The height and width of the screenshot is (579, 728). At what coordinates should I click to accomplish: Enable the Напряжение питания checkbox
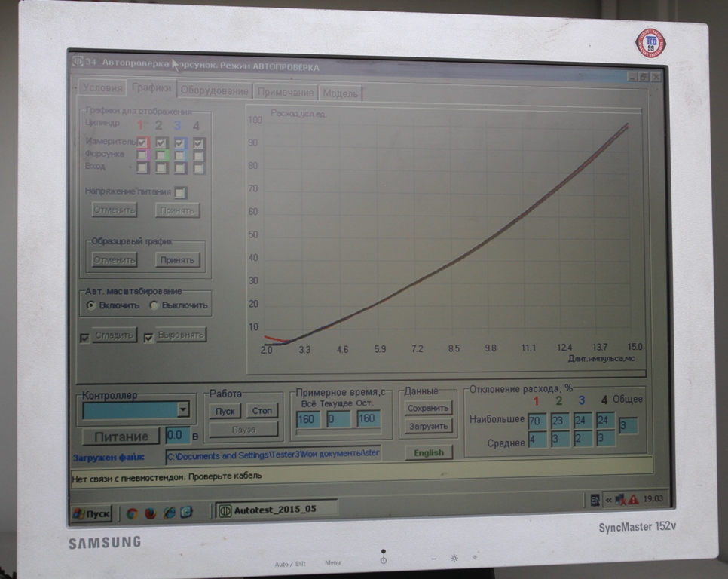pos(180,192)
